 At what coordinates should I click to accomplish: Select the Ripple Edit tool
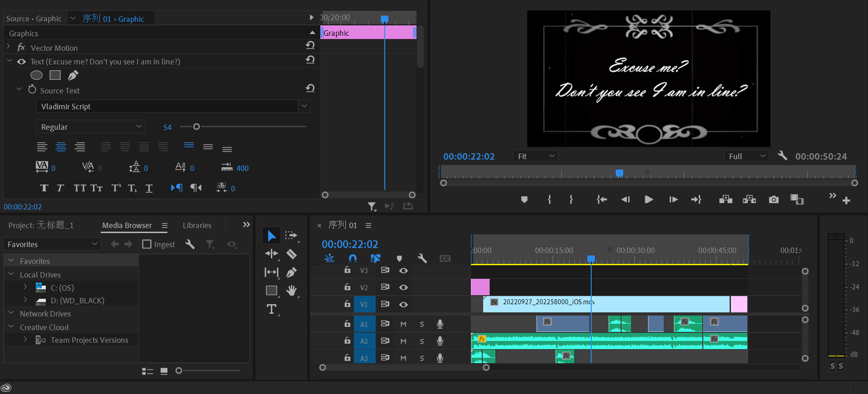point(271,254)
